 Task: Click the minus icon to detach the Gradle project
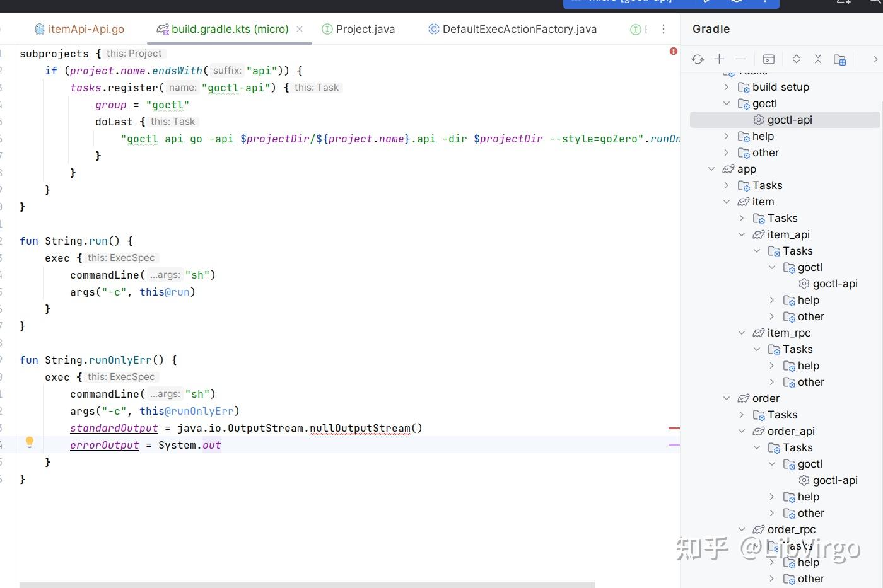coord(740,59)
